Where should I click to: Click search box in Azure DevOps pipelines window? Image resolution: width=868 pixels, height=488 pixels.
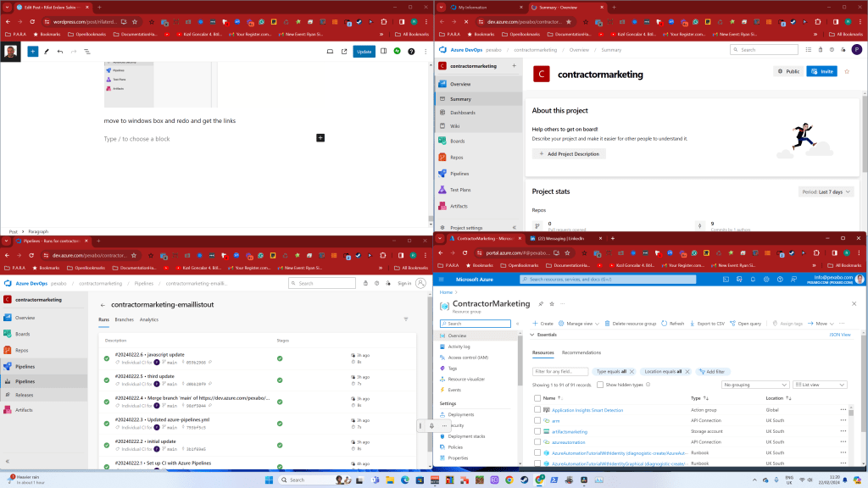(322, 283)
